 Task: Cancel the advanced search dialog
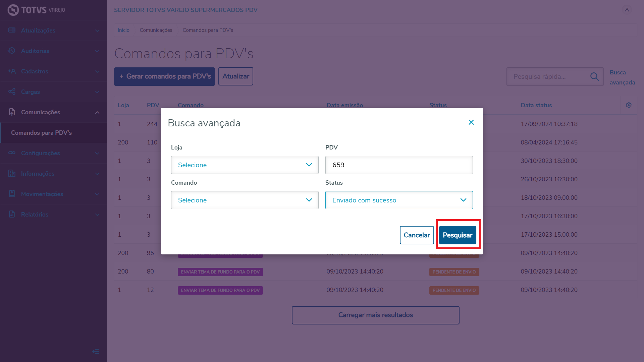[417, 235]
